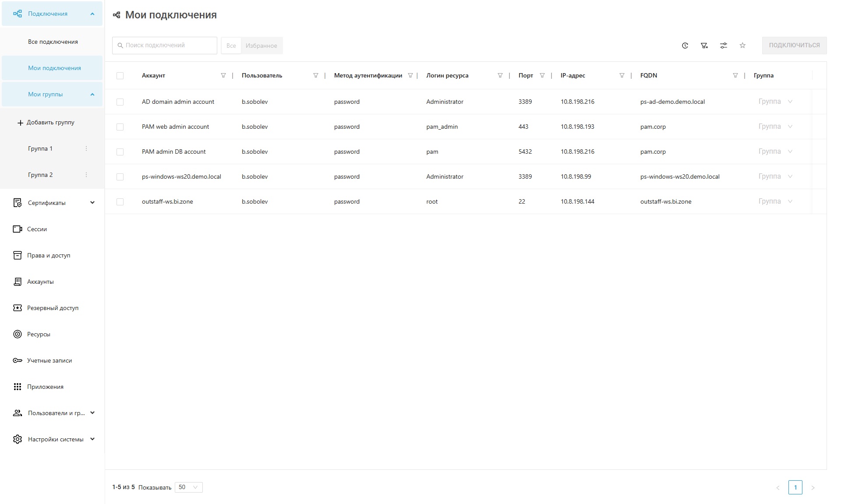Open Все подключения menu item
This screenshot has width=841, height=504.
pos(53,42)
